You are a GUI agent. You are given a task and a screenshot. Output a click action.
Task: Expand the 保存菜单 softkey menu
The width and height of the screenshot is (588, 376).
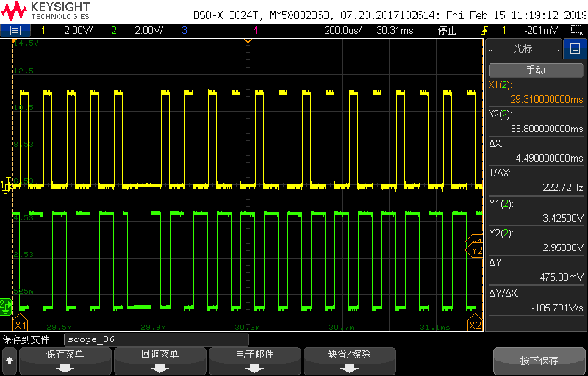[65, 361]
